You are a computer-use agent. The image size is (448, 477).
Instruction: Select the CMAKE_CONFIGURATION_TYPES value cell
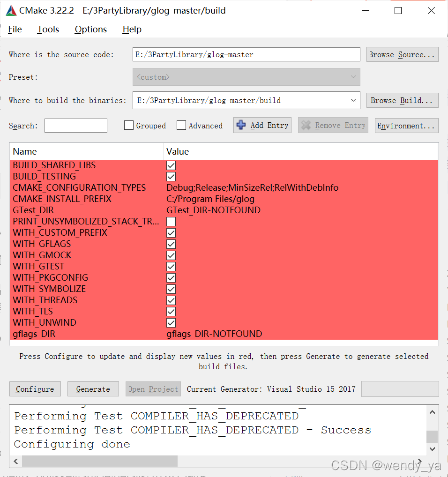(253, 188)
